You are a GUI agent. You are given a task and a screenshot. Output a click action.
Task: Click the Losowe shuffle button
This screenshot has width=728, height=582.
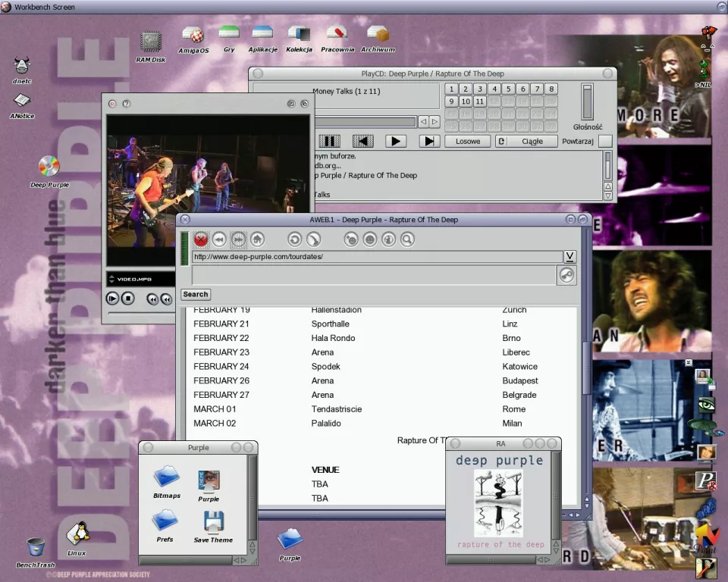[467, 141]
